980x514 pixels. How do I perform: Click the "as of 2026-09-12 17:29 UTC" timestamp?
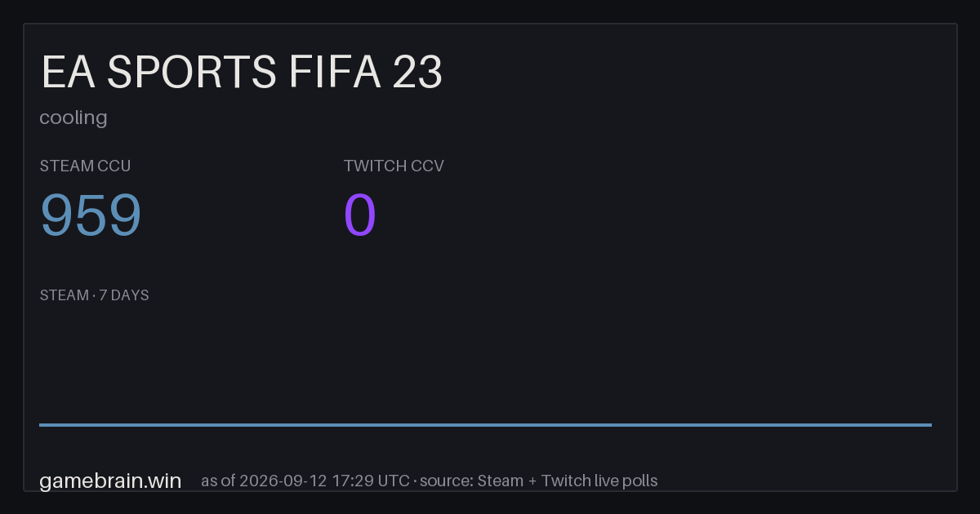pos(305,481)
